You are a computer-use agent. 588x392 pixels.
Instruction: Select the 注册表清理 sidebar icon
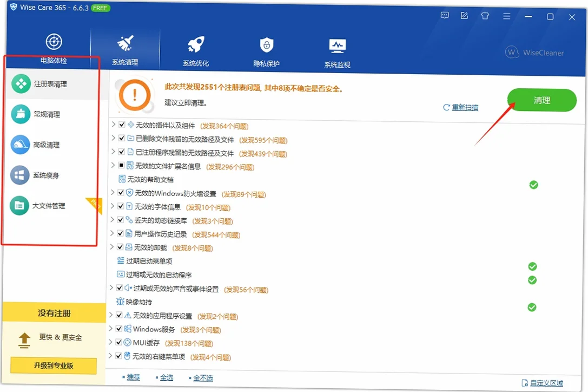(x=21, y=83)
